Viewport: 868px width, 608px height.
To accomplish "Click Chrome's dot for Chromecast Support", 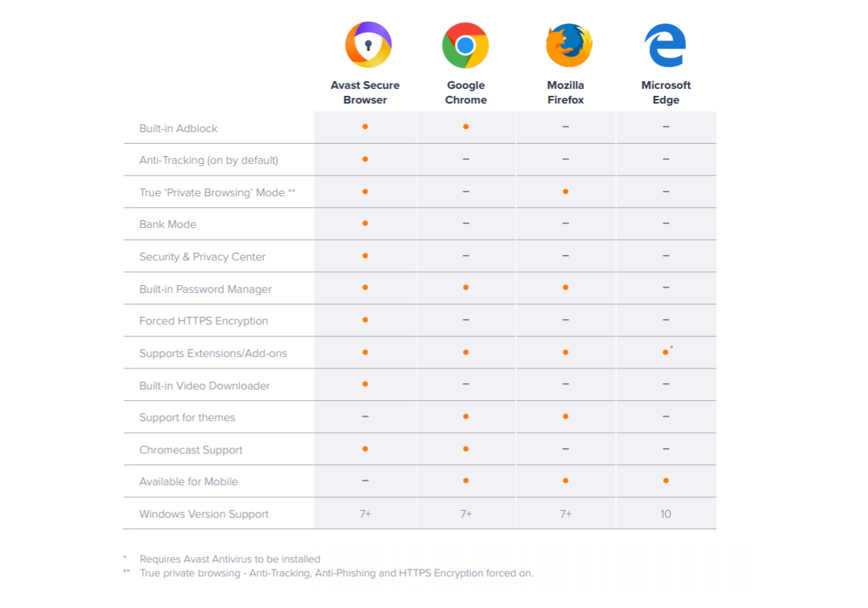I will [x=466, y=449].
